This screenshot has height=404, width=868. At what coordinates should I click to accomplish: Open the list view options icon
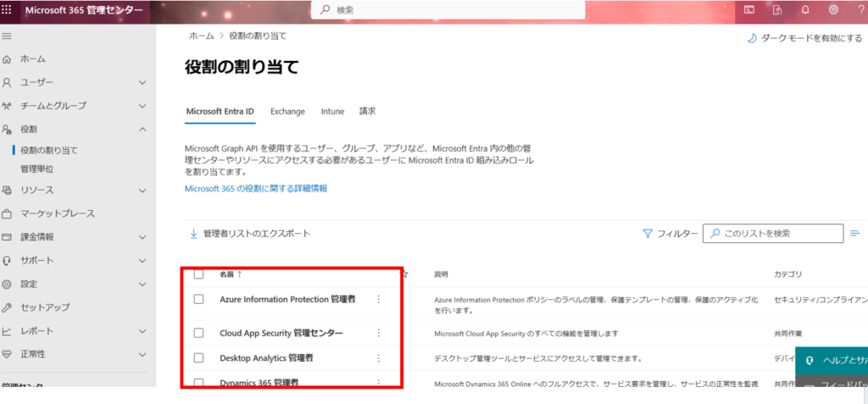pos(854,233)
